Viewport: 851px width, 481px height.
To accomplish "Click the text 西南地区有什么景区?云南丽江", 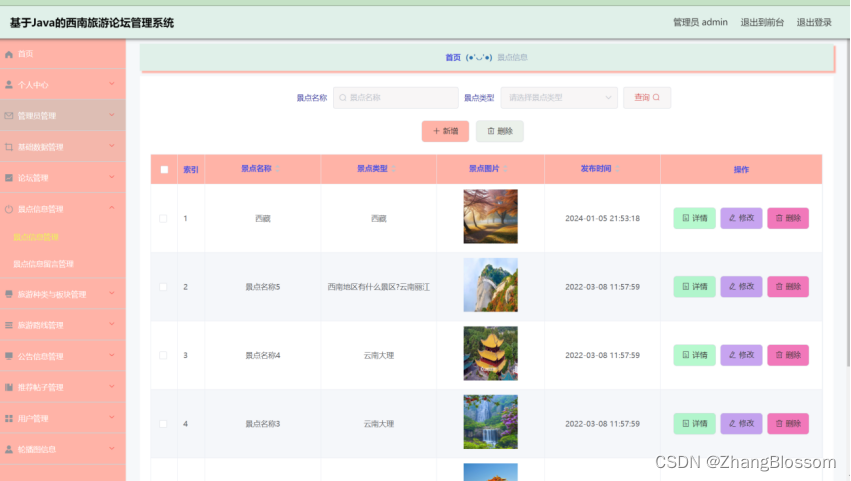I will [x=378, y=287].
